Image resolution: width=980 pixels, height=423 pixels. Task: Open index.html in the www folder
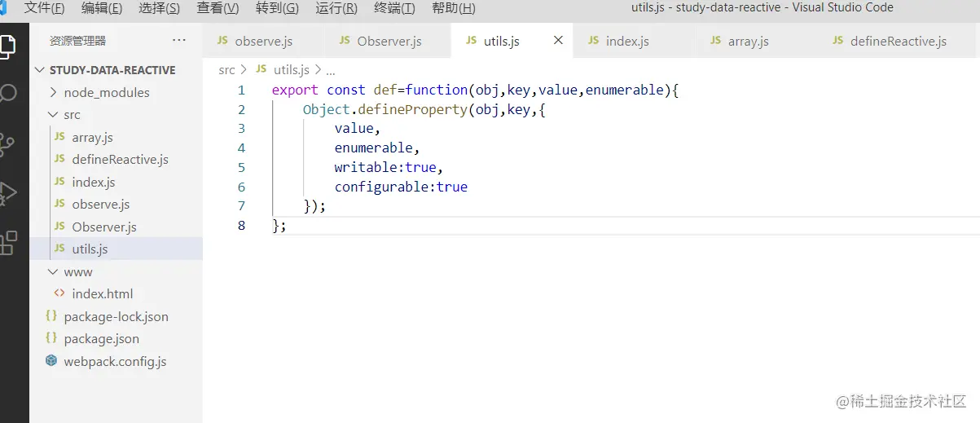pos(116,293)
